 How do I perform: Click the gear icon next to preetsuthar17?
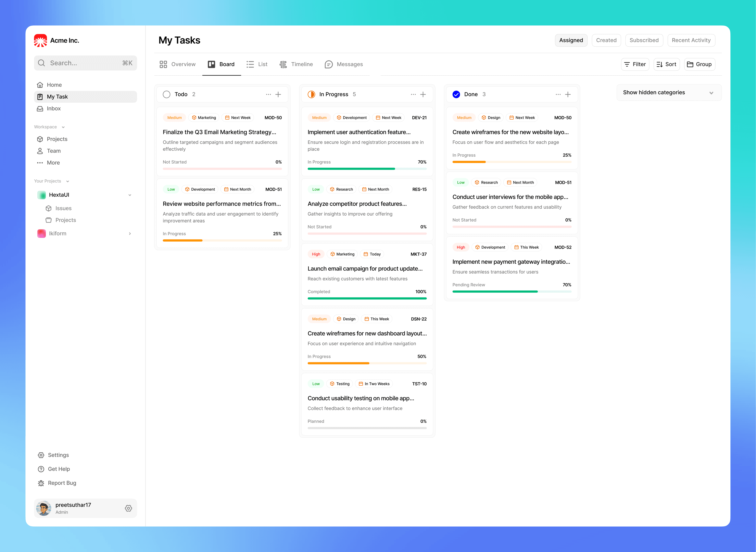(x=128, y=508)
